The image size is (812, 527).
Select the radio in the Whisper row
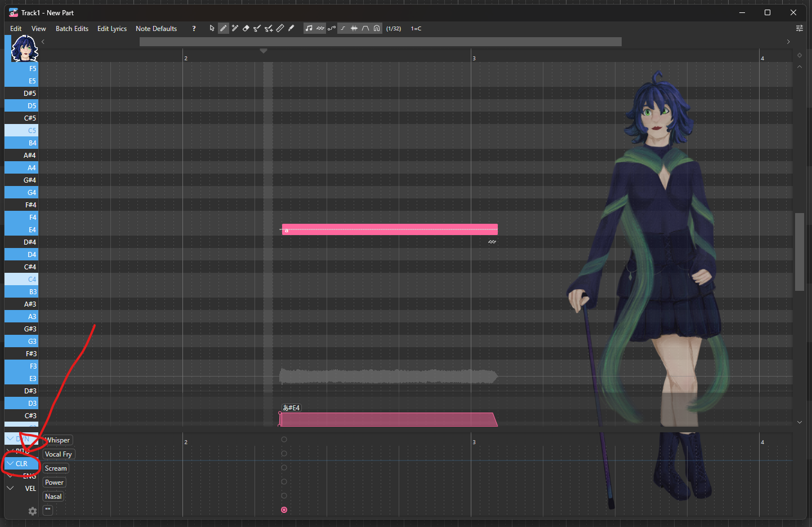pyautogui.click(x=284, y=440)
